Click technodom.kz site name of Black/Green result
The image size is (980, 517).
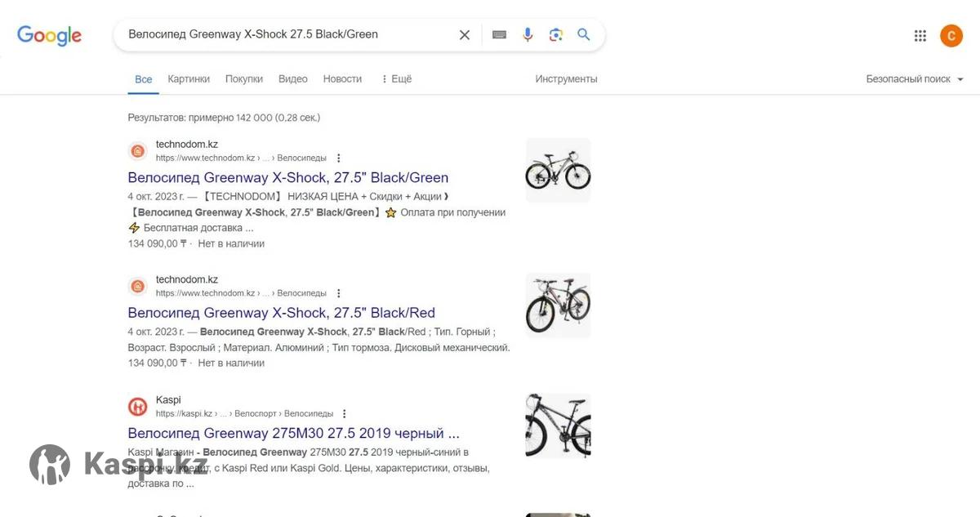pyautogui.click(x=187, y=145)
